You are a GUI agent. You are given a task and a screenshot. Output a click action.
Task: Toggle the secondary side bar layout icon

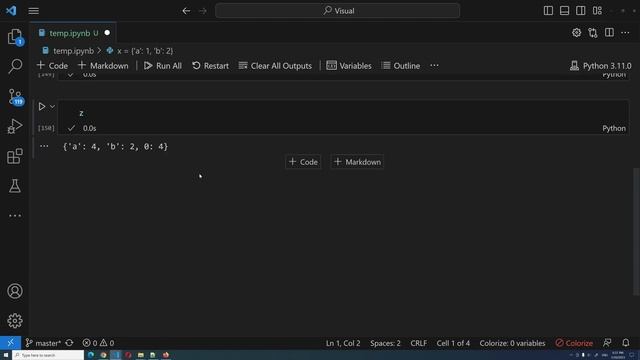tap(581, 11)
